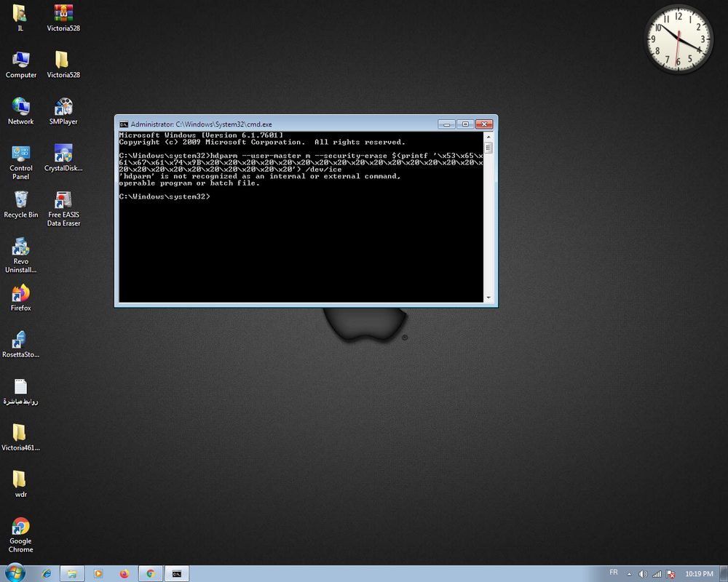
Task: Click the cmd scrollbar down arrow
Action: pyautogui.click(x=488, y=298)
